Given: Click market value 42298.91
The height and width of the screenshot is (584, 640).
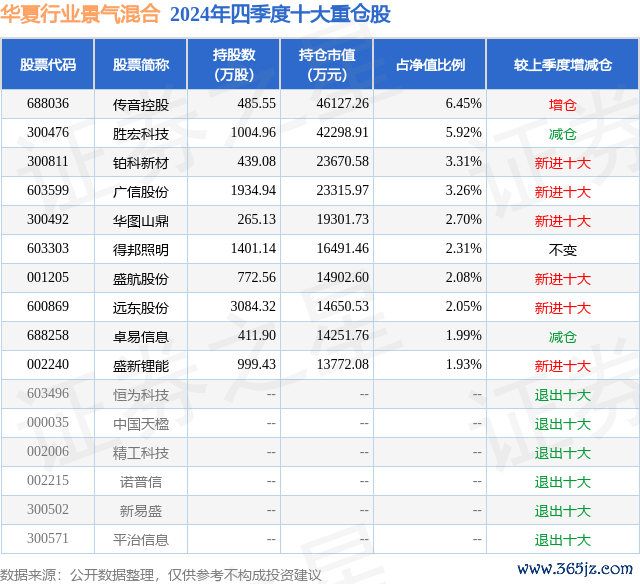Looking at the screenshot, I should pyautogui.click(x=343, y=132).
